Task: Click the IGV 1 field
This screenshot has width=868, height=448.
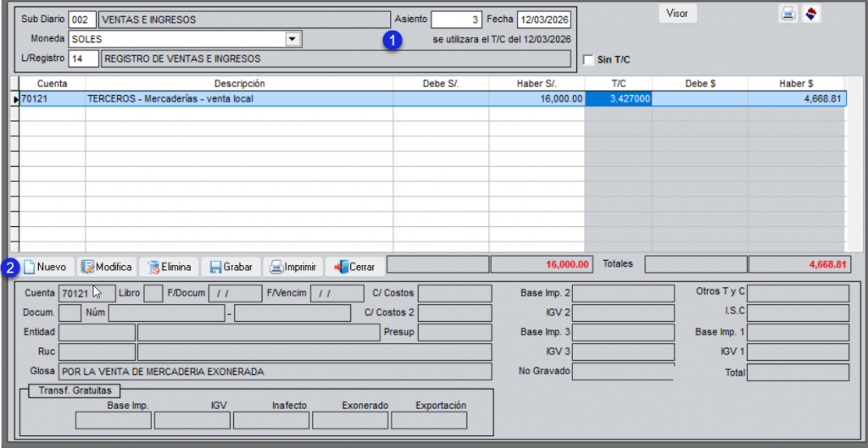Action: coord(798,351)
